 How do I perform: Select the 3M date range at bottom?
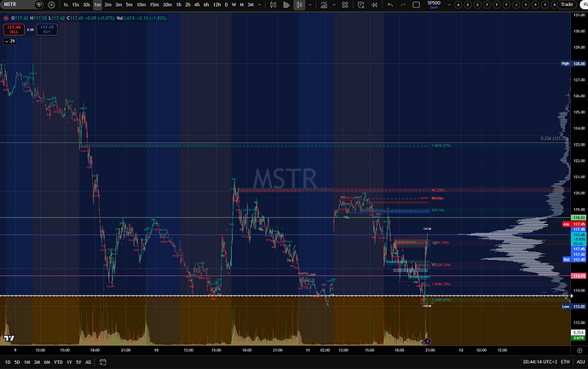coord(37,362)
